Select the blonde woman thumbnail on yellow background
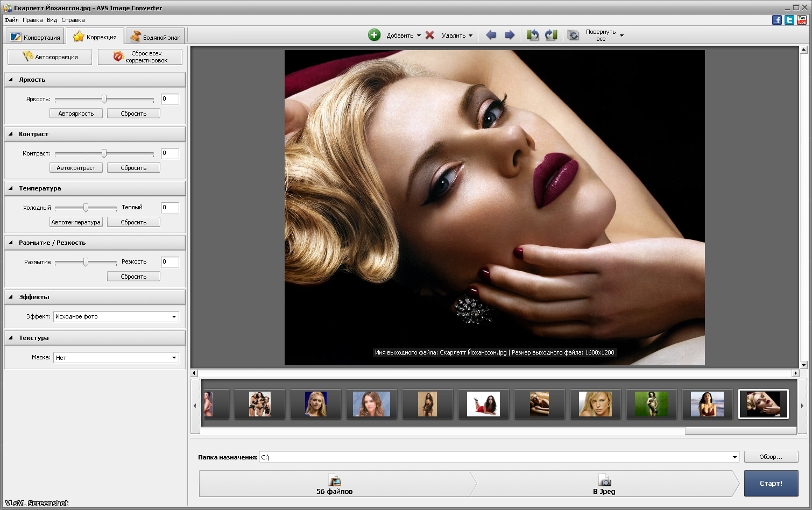Image resolution: width=812 pixels, height=510 pixels. pos(595,404)
